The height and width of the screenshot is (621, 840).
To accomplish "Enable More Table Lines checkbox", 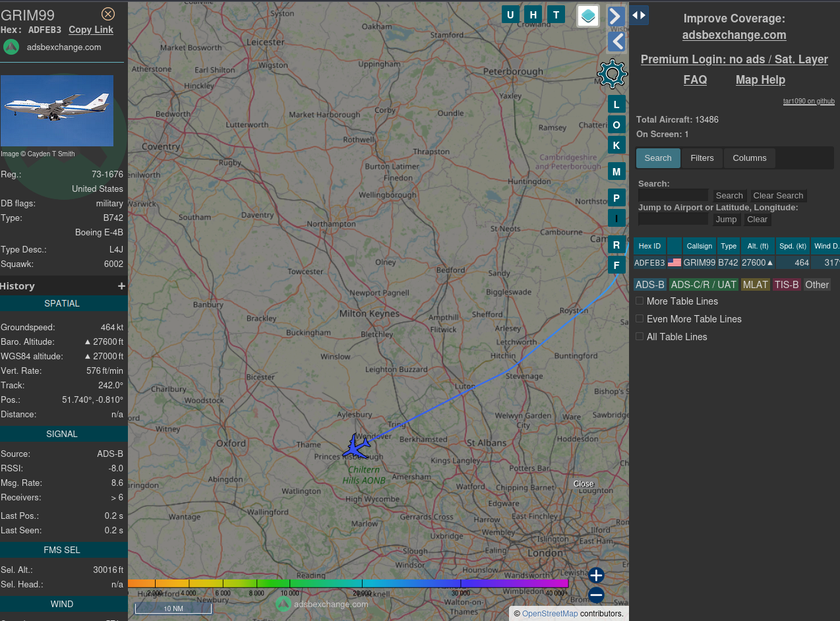I will [x=640, y=301].
